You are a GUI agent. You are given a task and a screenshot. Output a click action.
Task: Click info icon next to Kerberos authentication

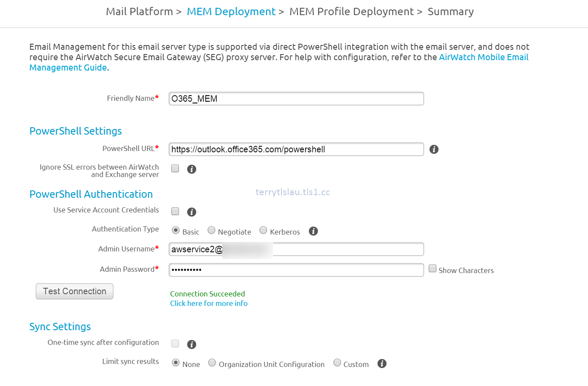[313, 231]
